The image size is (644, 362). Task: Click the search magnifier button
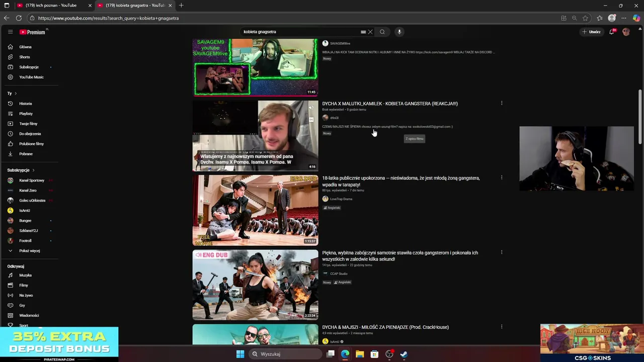pyautogui.click(x=382, y=32)
